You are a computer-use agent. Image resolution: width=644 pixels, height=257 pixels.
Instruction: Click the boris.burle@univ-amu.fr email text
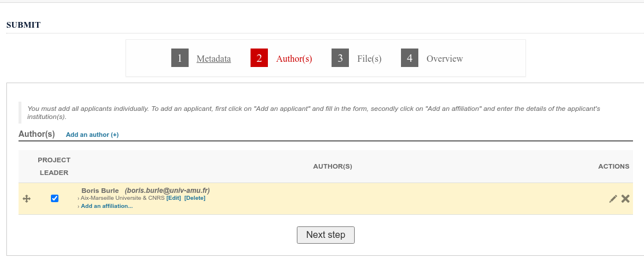click(x=168, y=191)
